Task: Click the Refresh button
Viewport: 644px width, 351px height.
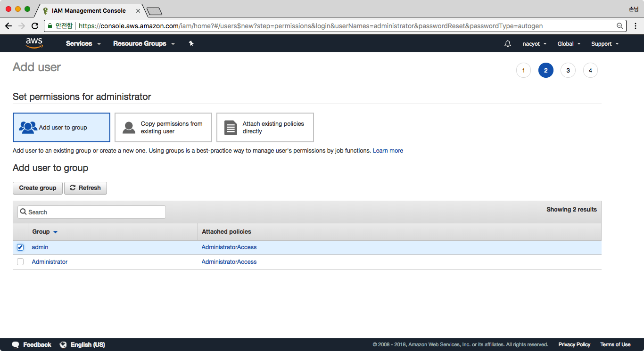Action: [85, 188]
